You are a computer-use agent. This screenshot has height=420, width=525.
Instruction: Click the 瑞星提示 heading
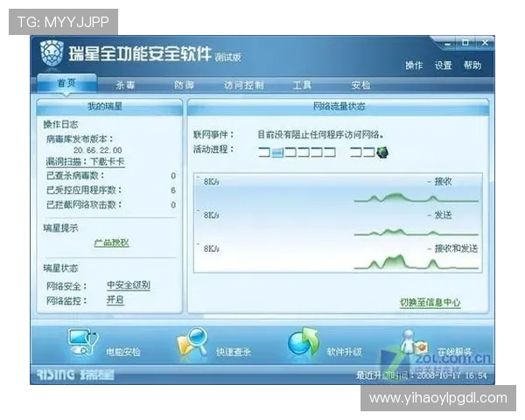pyautogui.click(x=60, y=228)
